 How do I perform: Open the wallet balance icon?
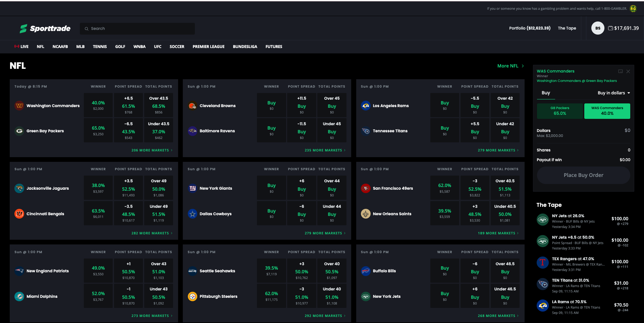click(610, 28)
